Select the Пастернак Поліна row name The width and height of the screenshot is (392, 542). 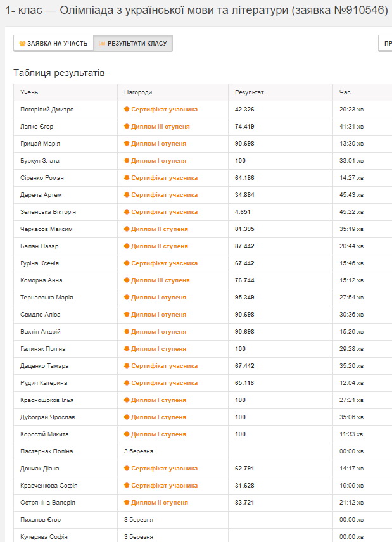pyautogui.click(x=46, y=451)
